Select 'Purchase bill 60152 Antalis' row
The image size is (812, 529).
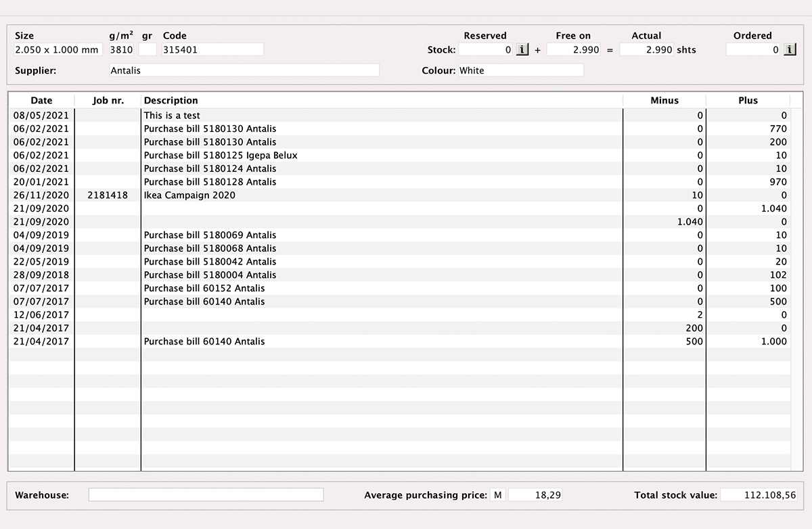tap(399, 288)
